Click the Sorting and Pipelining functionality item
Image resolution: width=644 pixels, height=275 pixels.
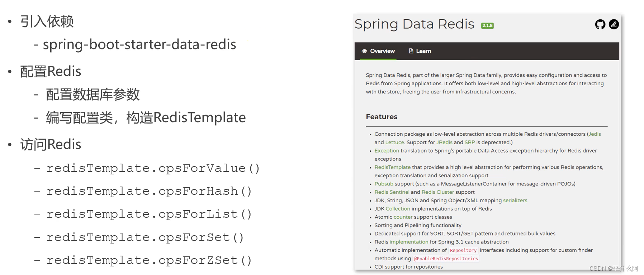[418, 225]
